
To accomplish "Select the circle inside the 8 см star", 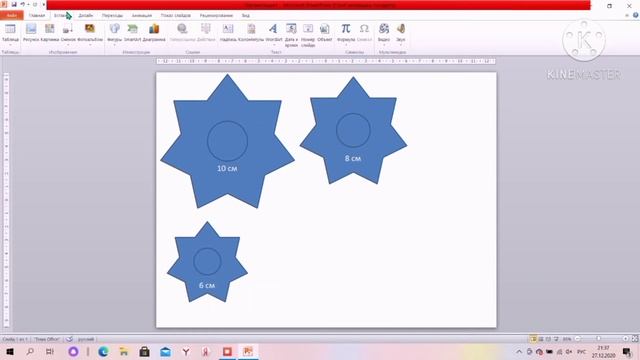I will coord(353,130).
